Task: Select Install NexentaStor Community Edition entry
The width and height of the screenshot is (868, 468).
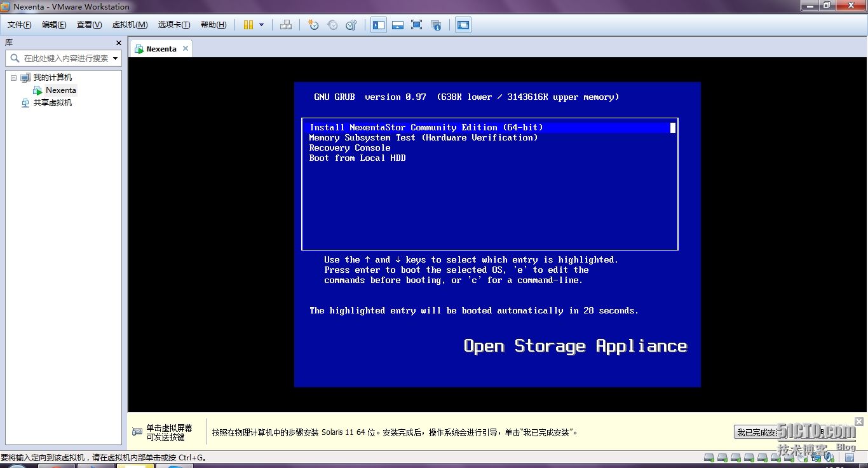Action: pos(489,127)
